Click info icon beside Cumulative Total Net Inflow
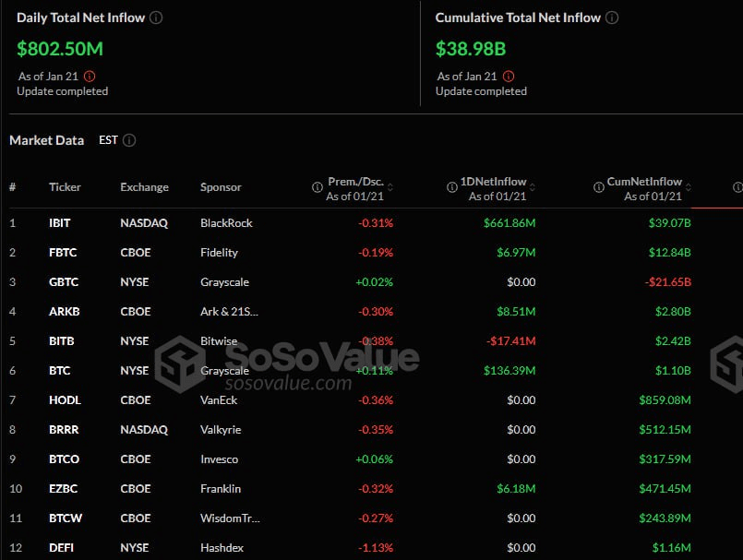The height and width of the screenshot is (560, 743). (612, 18)
